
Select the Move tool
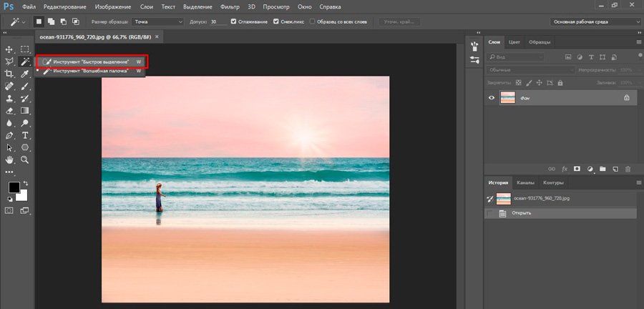[x=9, y=49]
